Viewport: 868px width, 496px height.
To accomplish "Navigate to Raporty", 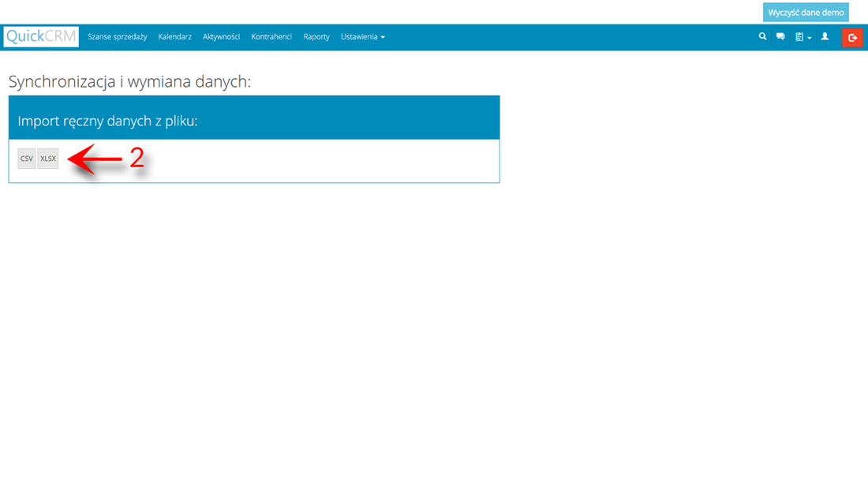I will 316,36.
